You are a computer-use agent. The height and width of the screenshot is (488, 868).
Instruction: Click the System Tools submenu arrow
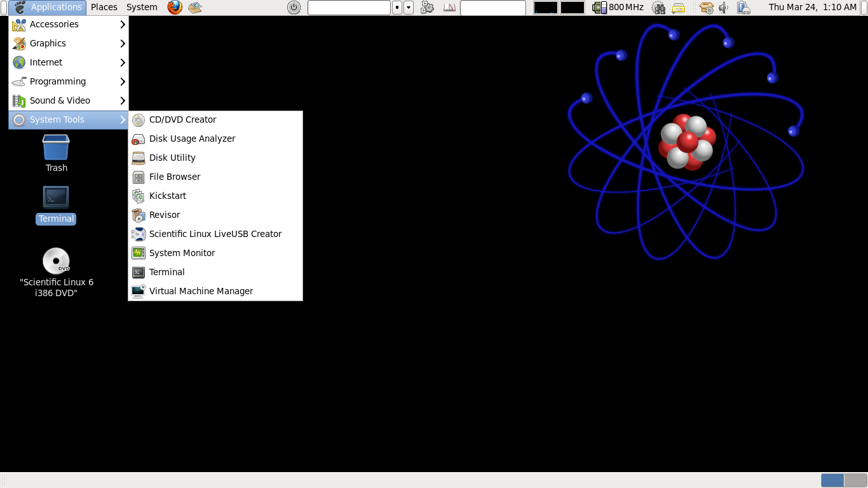click(x=123, y=119)
